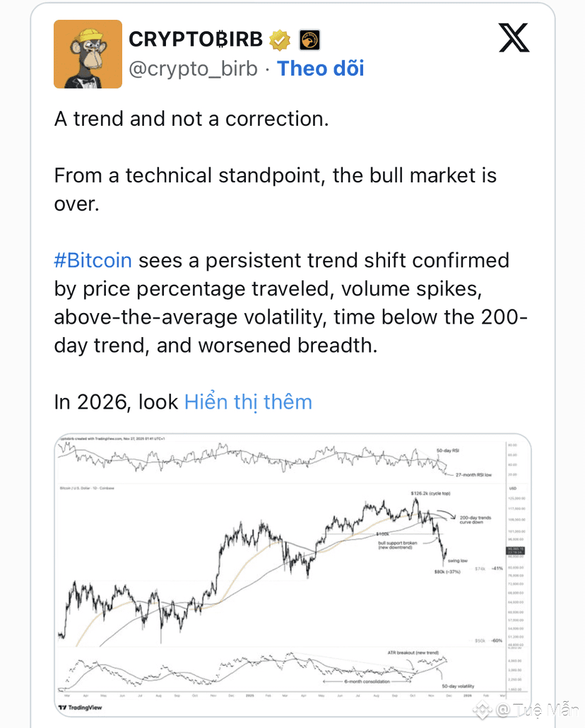
Task: Click the '$80k (-37%)' swing low label
Action: click(x=448, y=571)
